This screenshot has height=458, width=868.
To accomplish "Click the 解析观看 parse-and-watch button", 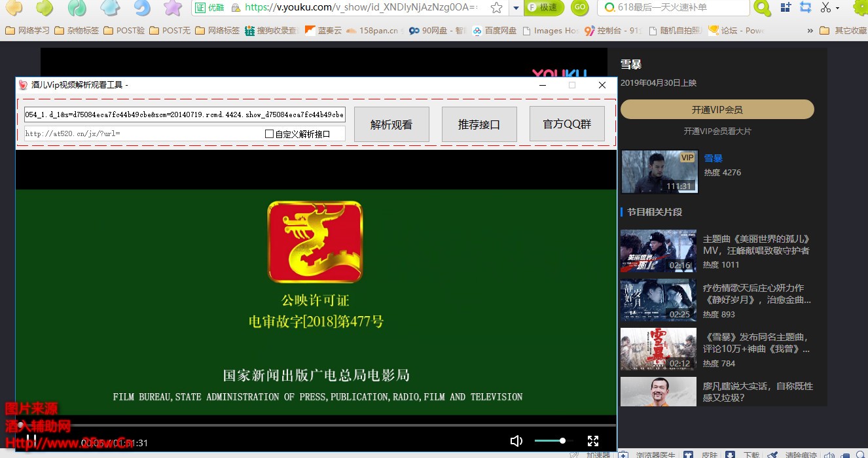I will coord(391,124).
